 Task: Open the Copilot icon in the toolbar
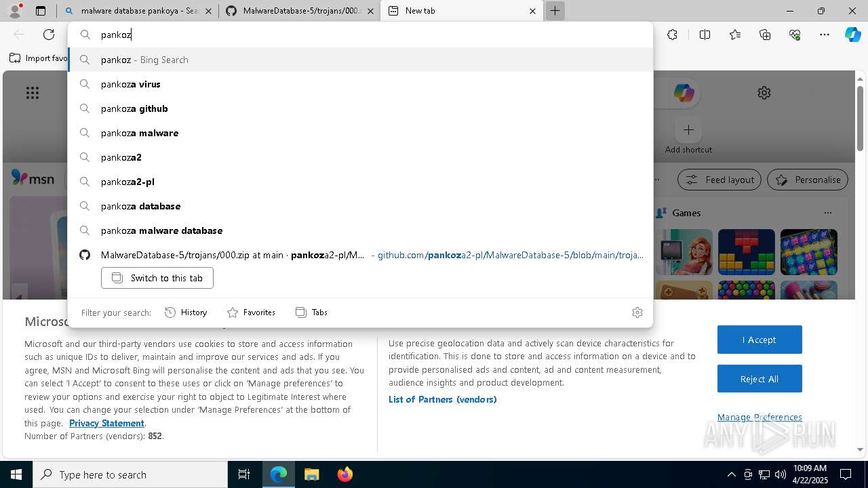coord(852,35)
